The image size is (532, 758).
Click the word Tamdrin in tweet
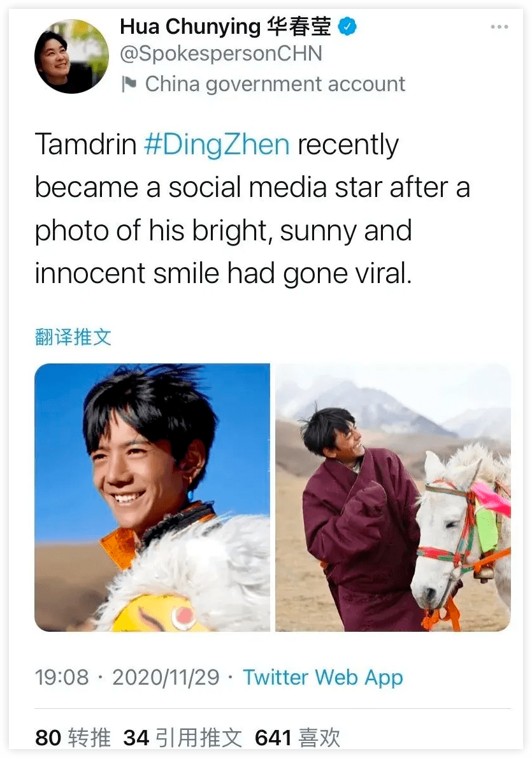pyautogui.click(x=85, y=145)
